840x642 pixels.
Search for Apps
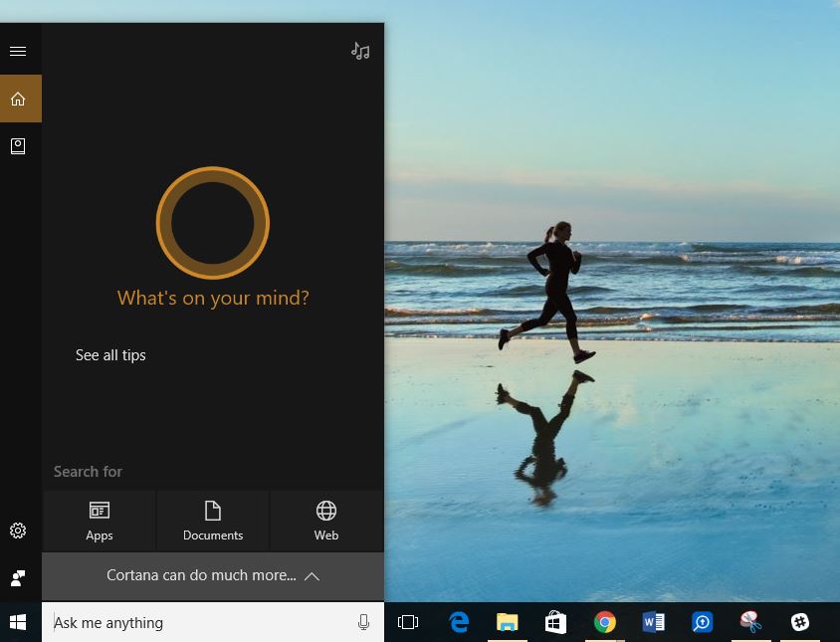(x=100, y=521)
